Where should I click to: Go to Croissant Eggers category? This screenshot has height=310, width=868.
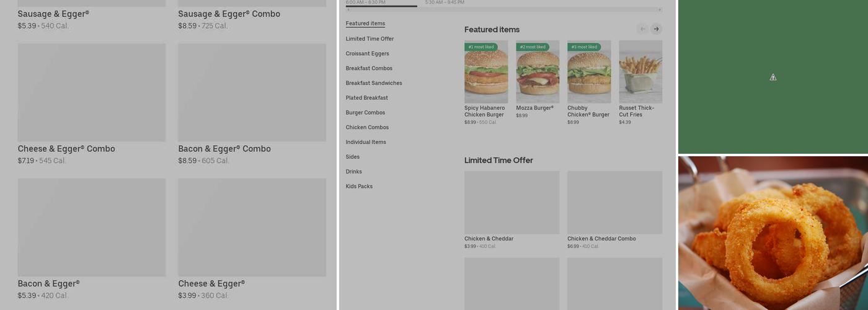coord(367,54)
